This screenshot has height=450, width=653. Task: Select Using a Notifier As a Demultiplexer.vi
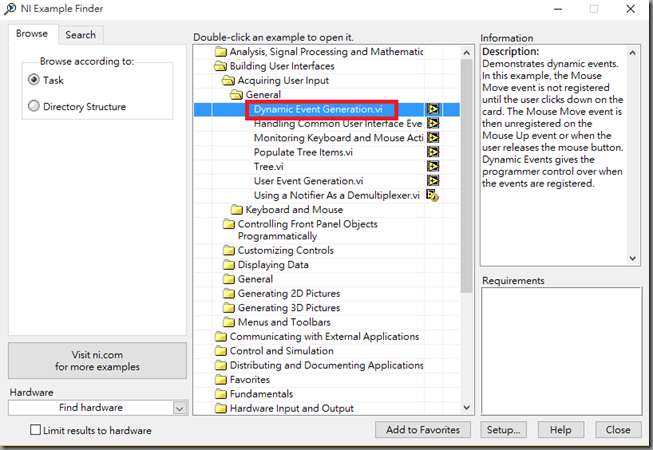337,195
